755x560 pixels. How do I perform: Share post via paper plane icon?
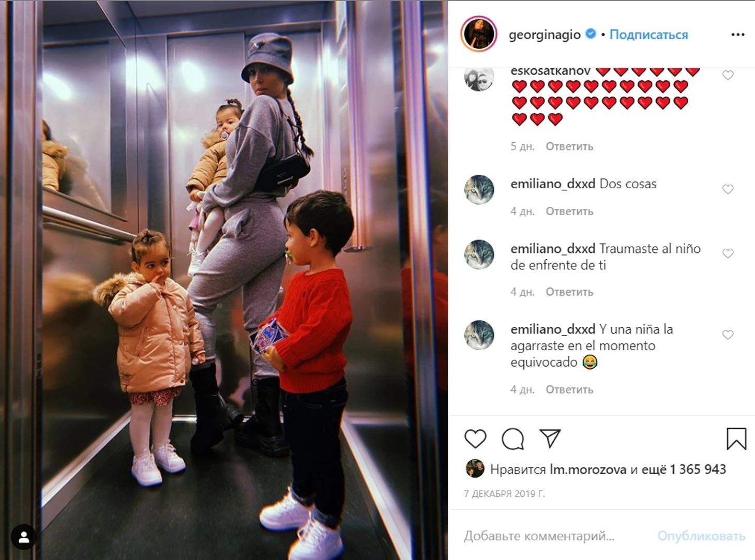click(550, 438)
